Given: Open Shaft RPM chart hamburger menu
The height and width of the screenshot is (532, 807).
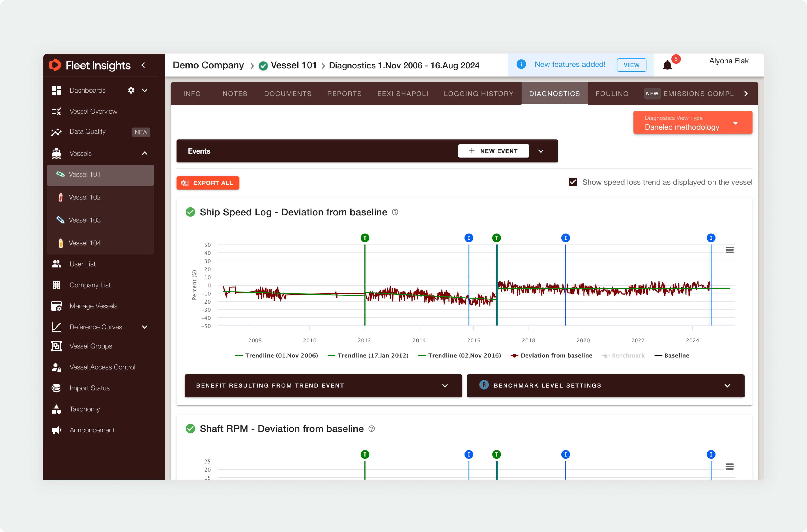Looking at the screenshot, I should point(730,467).
